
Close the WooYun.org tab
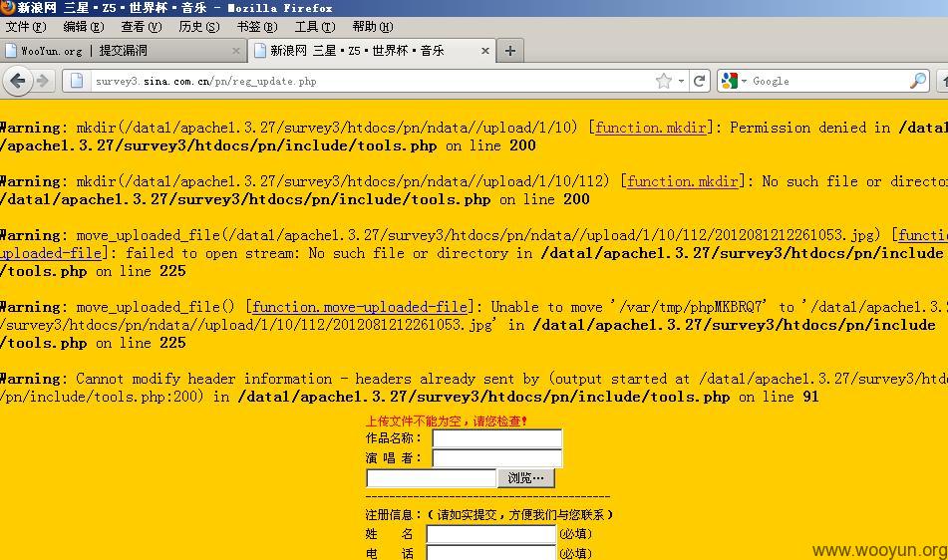pyautogui.click(x=236, y=52)
